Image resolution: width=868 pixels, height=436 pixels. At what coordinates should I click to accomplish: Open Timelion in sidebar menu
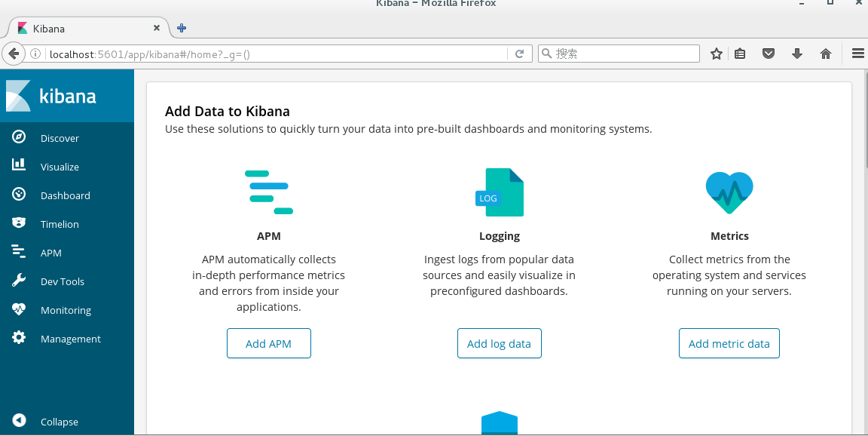pyautogui.click(x=60, y=224)
